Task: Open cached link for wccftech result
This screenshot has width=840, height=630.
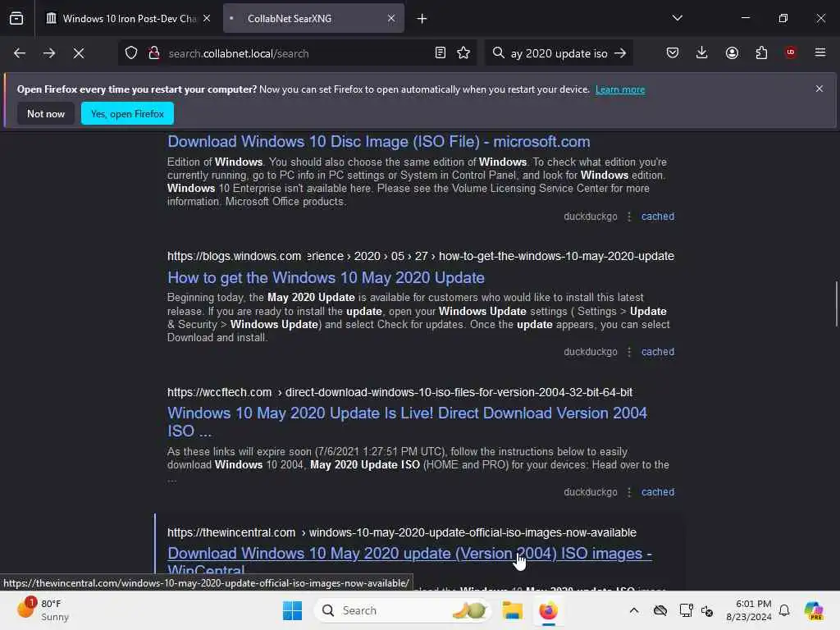Action: coord(658,492)
